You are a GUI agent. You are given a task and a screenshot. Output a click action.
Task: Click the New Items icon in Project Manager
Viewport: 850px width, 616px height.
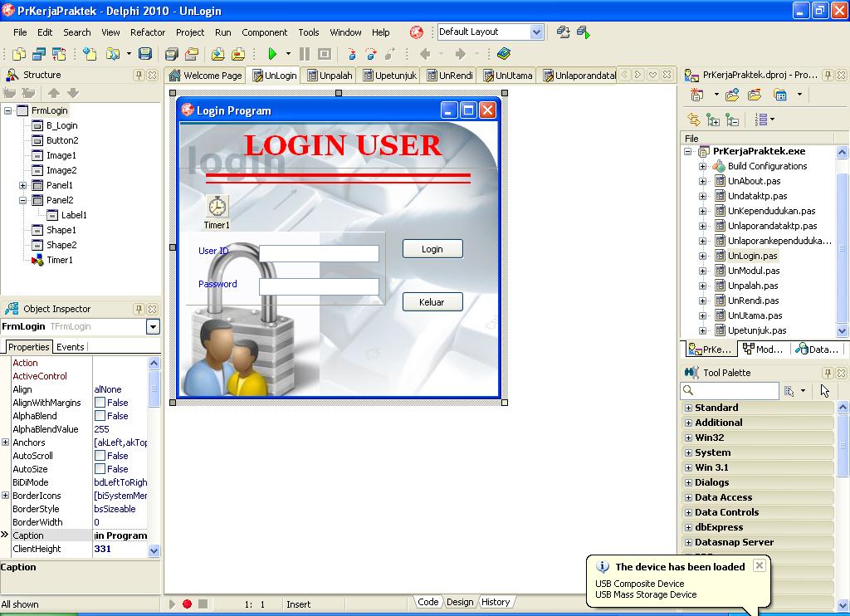(699, 94)
